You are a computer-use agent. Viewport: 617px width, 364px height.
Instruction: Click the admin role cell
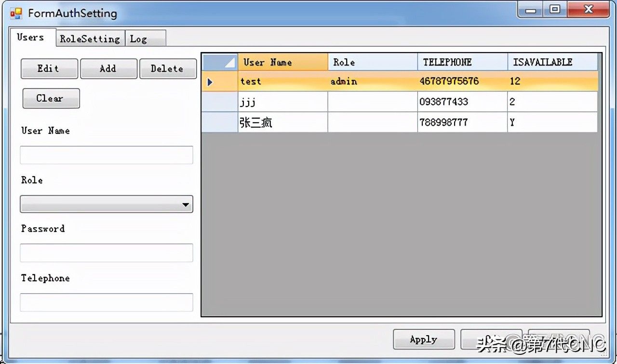click(373, 81)
